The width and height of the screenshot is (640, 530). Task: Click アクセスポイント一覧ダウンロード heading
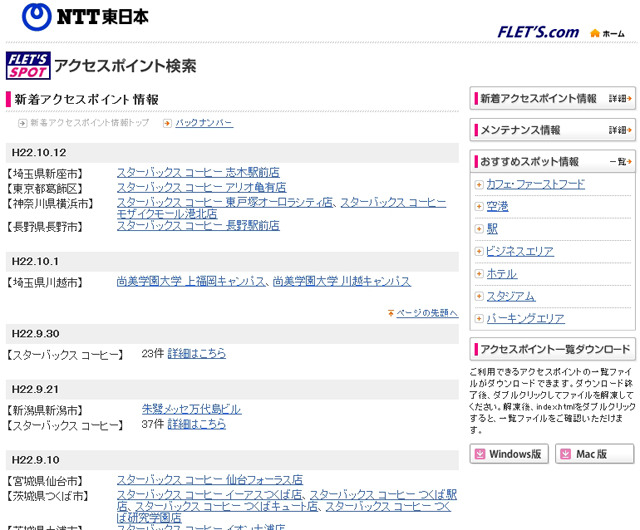click(x=555, y=350)
